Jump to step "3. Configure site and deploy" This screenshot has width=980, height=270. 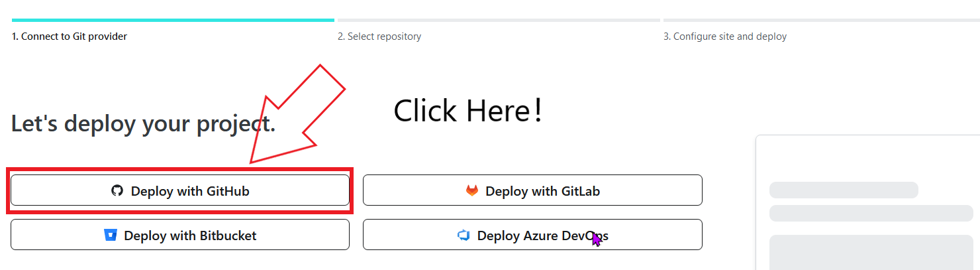click(725, 36)
